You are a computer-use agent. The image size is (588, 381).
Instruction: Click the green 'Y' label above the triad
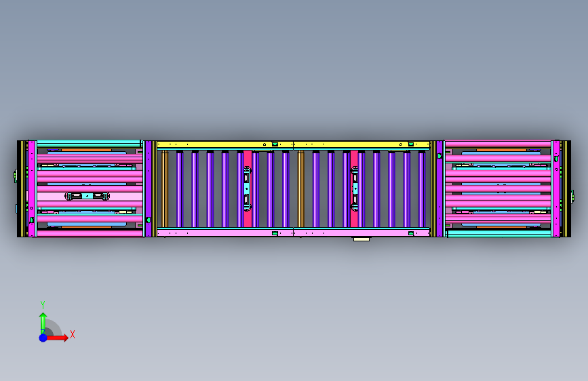point(43,305)
